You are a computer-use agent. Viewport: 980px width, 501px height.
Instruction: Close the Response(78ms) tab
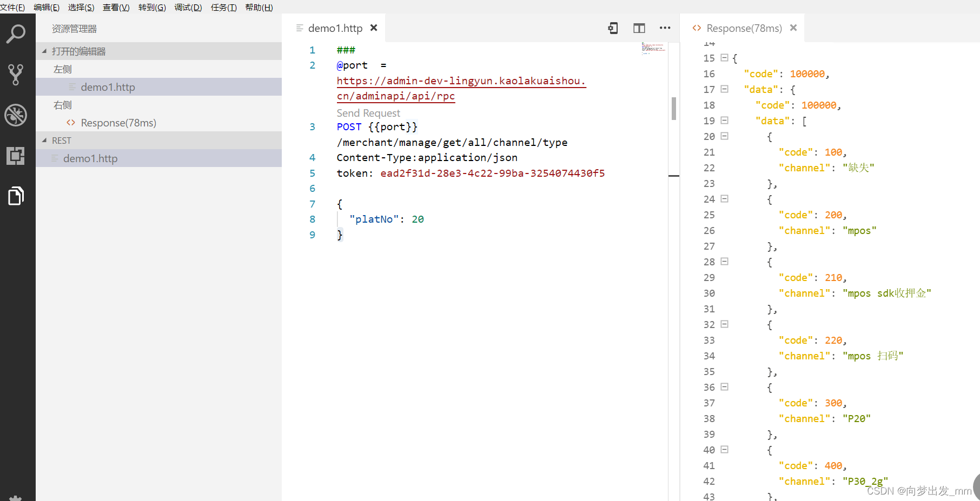pyautogui.click(x=793, y=28)
